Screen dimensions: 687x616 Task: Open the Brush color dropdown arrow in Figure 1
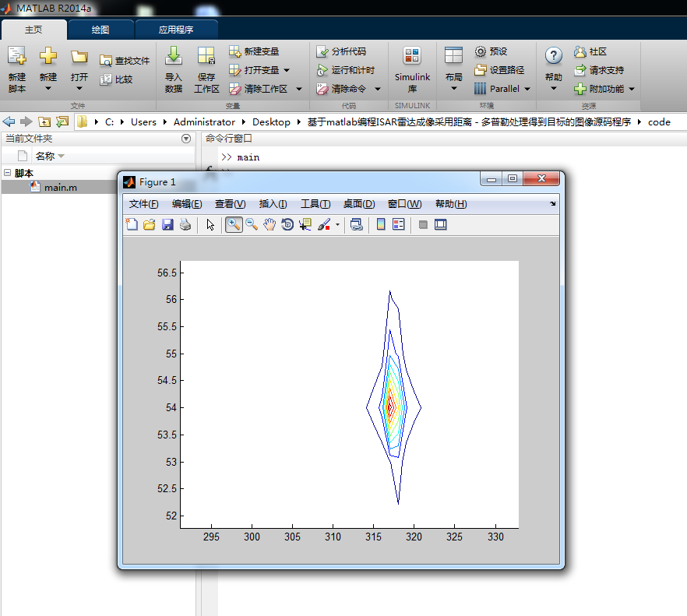coord(337,225)
